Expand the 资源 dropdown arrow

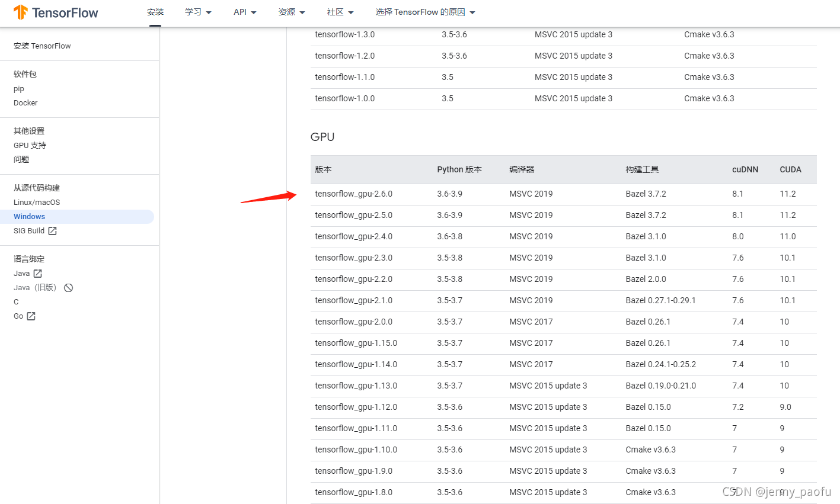[x=302, y=12]
